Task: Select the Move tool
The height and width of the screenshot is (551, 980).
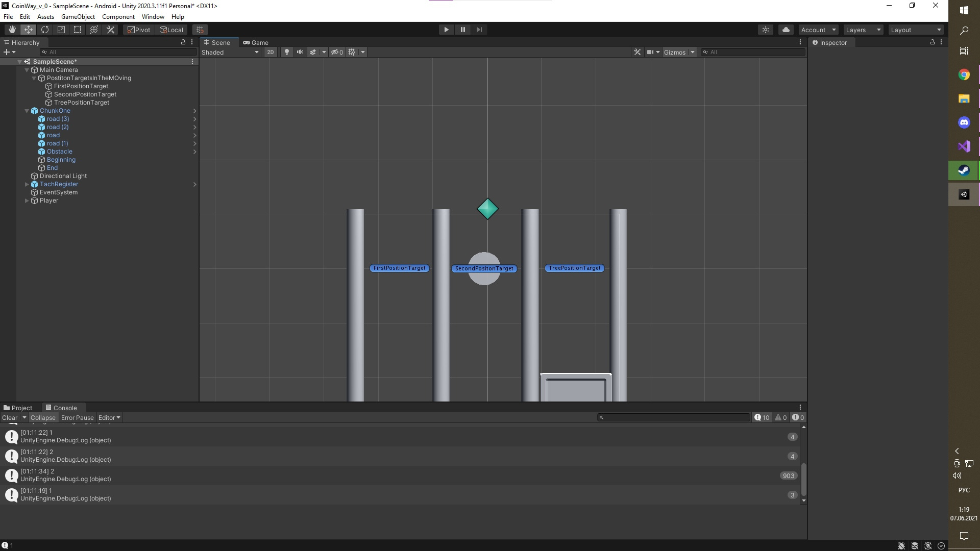Action: (29, 30)
